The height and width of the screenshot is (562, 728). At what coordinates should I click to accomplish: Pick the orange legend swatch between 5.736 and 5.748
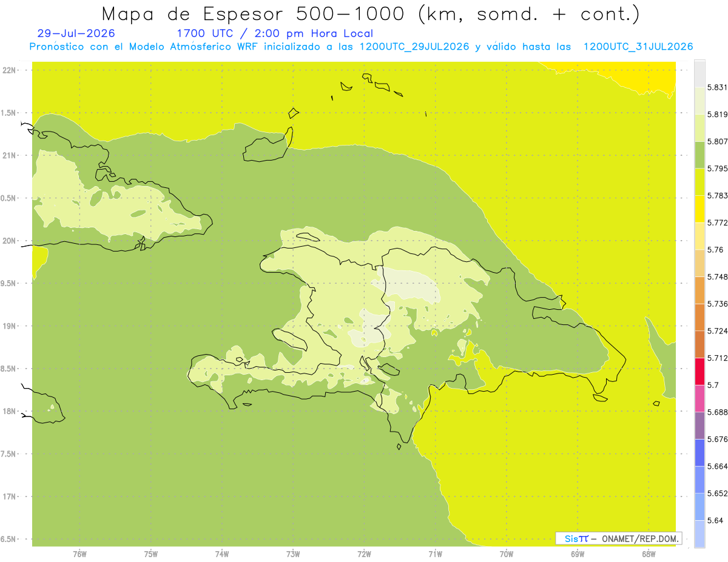[700, 290]
